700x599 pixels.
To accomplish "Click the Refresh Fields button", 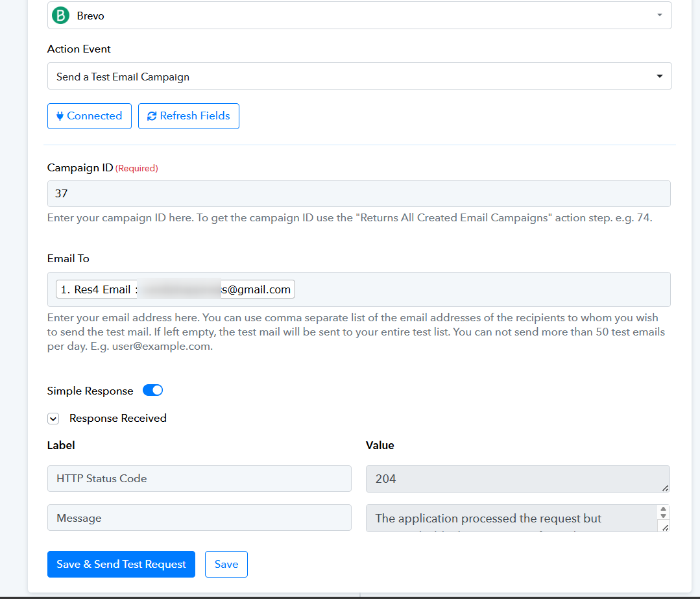I will tap(188, 116).
